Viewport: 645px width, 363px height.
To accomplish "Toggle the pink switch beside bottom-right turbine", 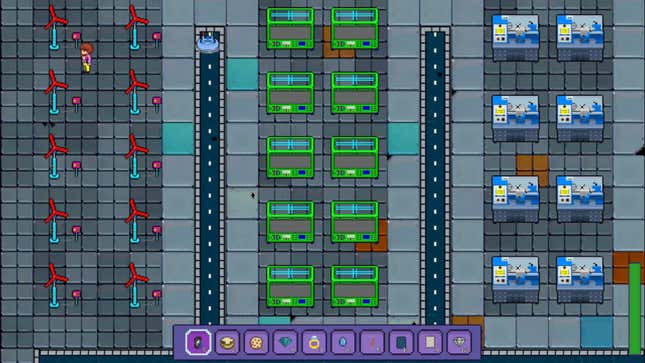I will (157, 296).
